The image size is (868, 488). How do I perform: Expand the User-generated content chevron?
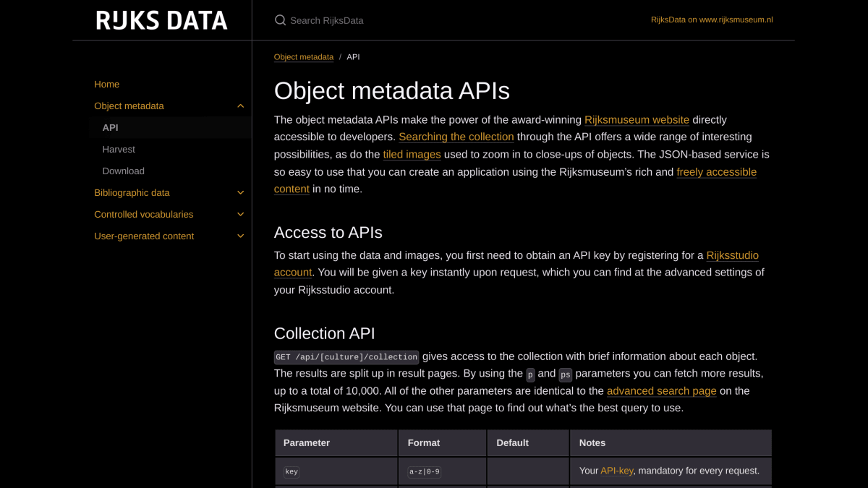(241, 236)
